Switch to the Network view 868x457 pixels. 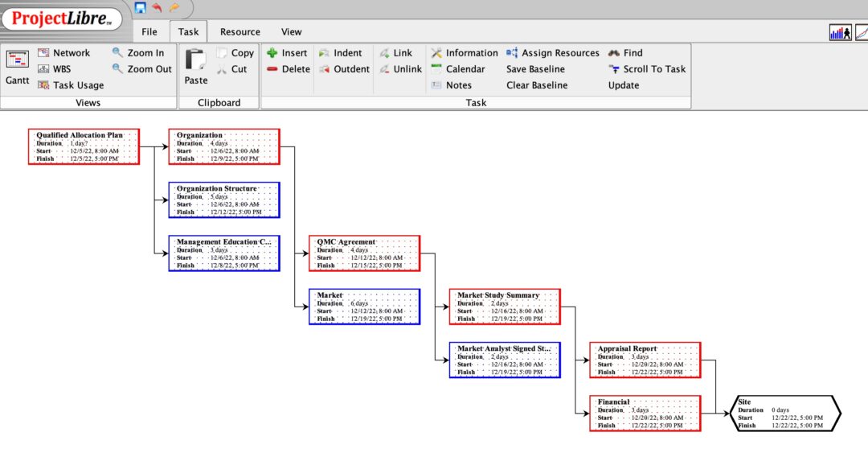pyautogui.click(x=63, y=52)
